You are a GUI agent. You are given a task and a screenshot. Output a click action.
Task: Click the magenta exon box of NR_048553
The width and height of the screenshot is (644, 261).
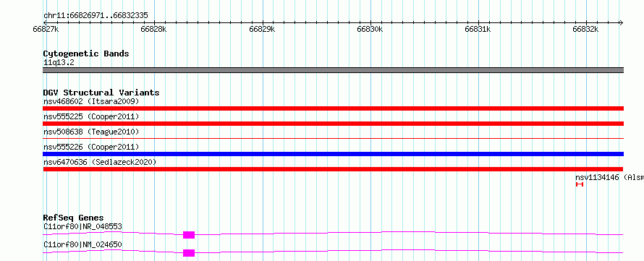coord(189,235)
